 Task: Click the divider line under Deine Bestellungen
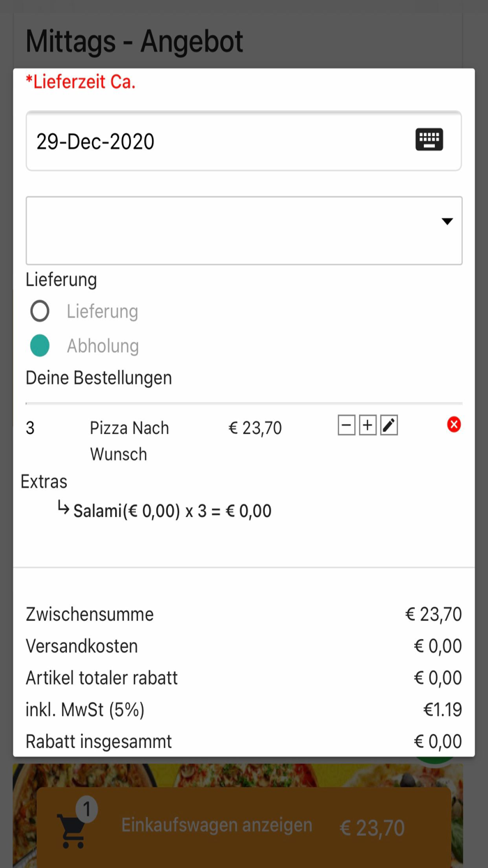244,402
